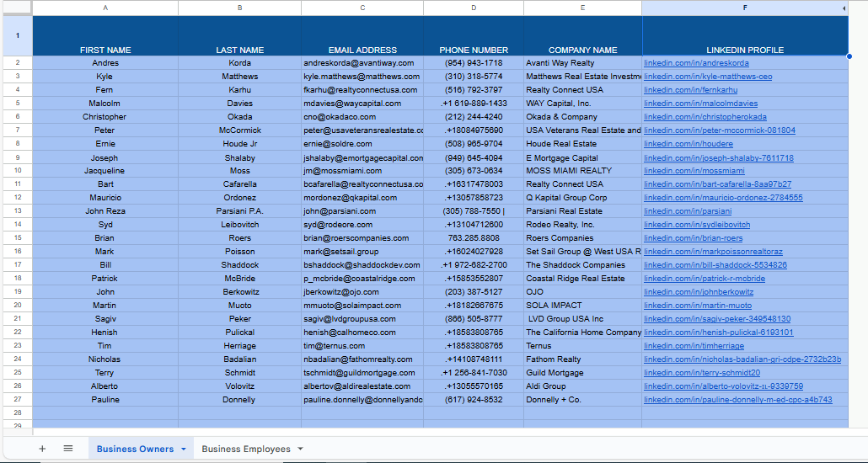This screenshot has height=463, width=868.
Task: Select phone cell (310) 318-5774
Action: point(474,77)
